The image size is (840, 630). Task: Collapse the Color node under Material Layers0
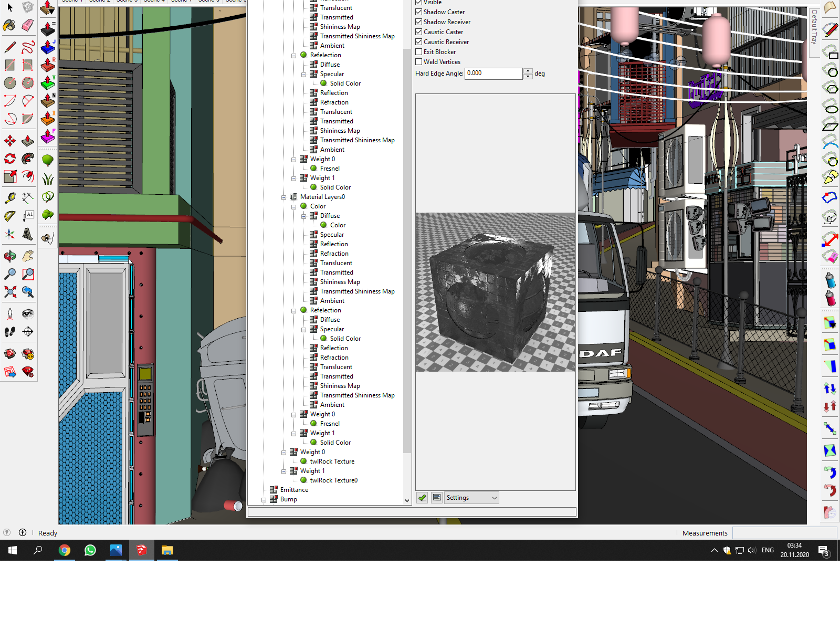pos(294,207)
